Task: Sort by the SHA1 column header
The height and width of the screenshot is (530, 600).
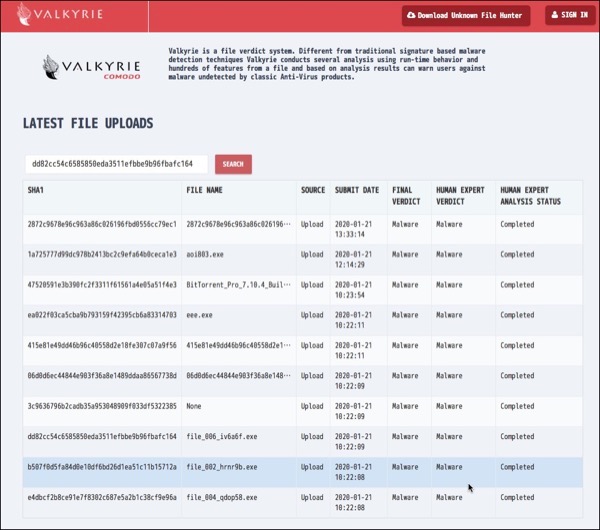Action: pyautogui.click(x=36, y=190)
